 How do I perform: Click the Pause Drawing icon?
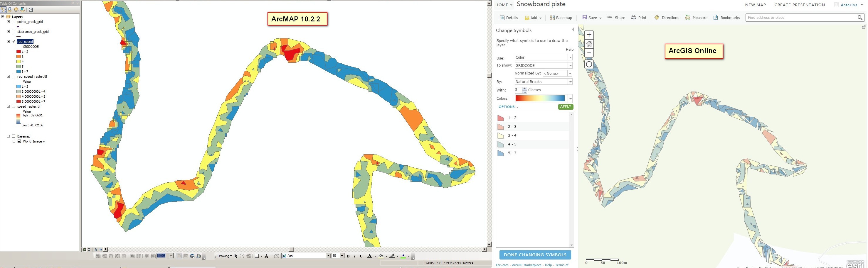101,250
